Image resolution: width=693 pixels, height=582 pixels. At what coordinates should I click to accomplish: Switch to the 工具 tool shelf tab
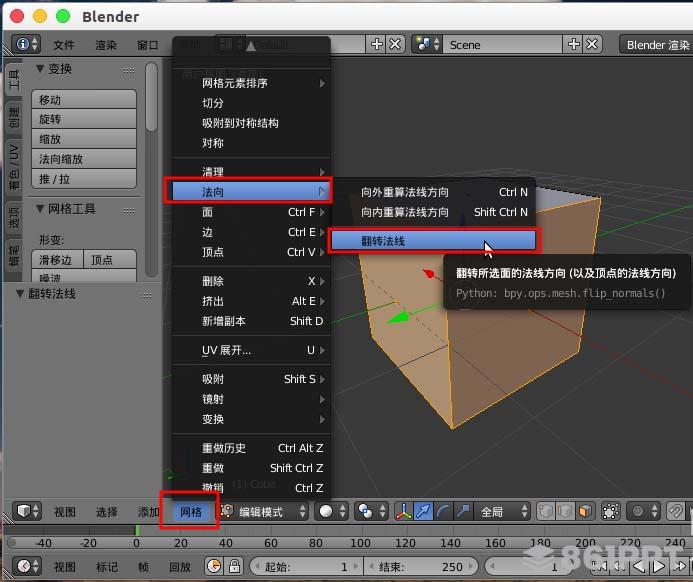coord(14,80)
